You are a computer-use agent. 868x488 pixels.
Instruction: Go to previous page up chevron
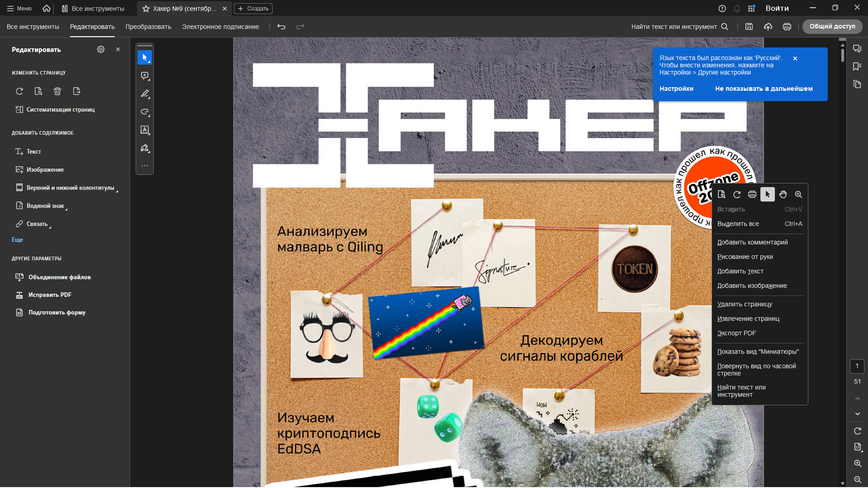click(858, 399)
